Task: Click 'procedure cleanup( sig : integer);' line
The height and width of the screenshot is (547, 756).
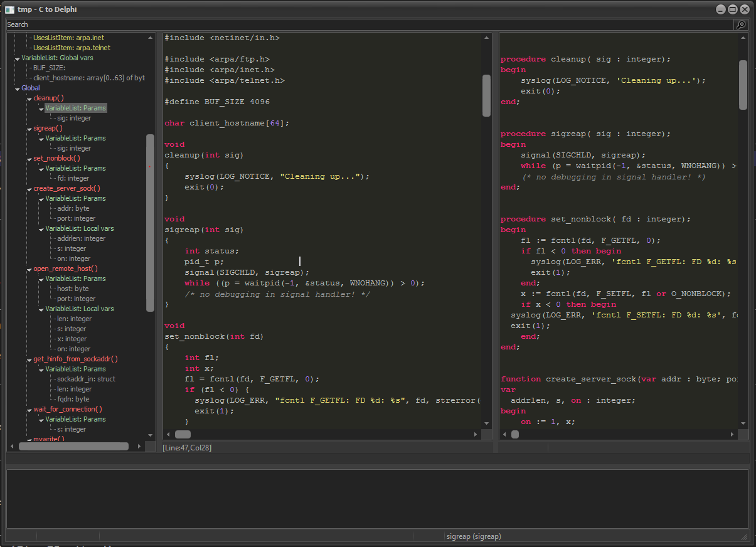Action: click(x=586, y=59)
